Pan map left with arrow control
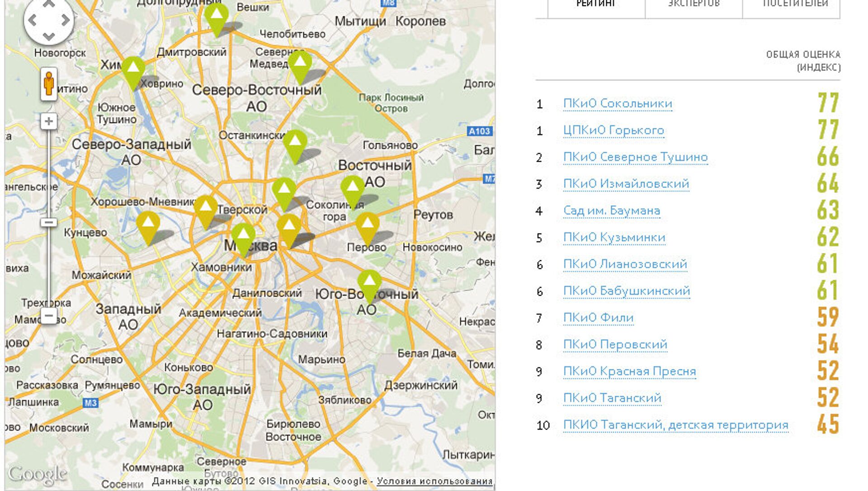 coord(32,20)
